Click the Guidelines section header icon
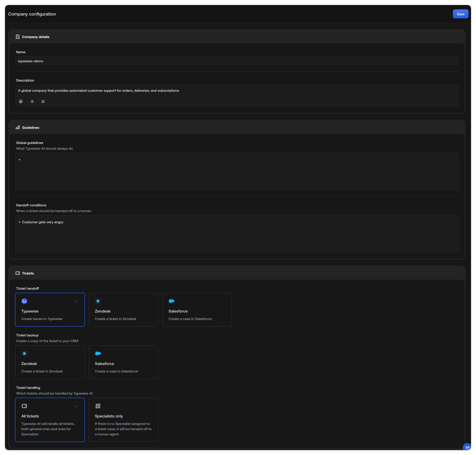This screenshot has width=476, height=455. [17, 127]
